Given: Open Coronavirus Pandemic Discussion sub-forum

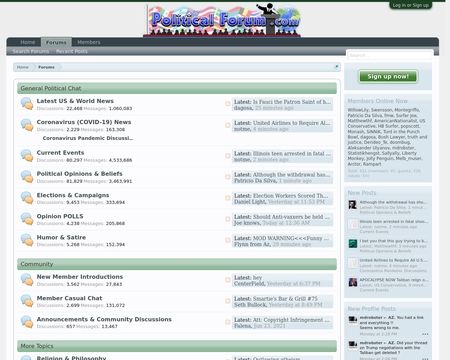Looking at the screenshot, I should tap(88, 138).
